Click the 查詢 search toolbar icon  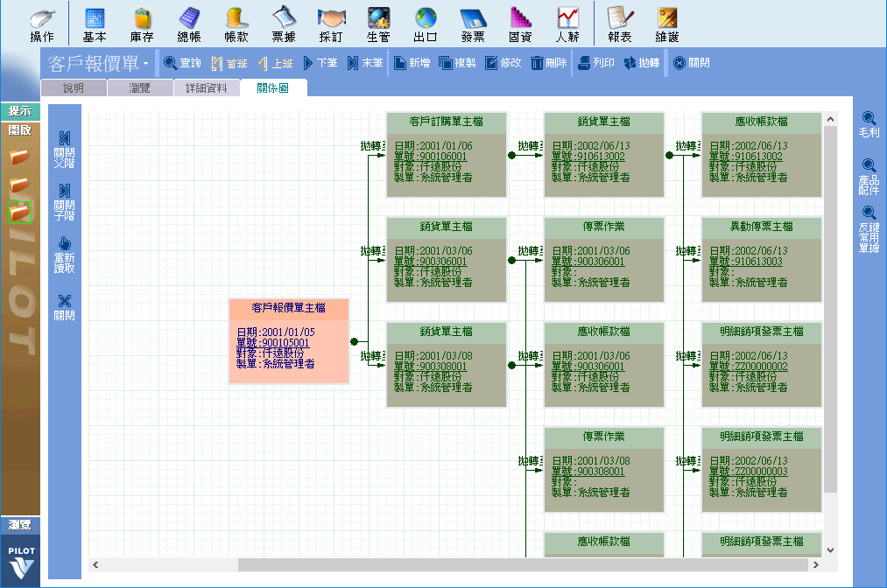pyautogui.click(x=182, y=63)
